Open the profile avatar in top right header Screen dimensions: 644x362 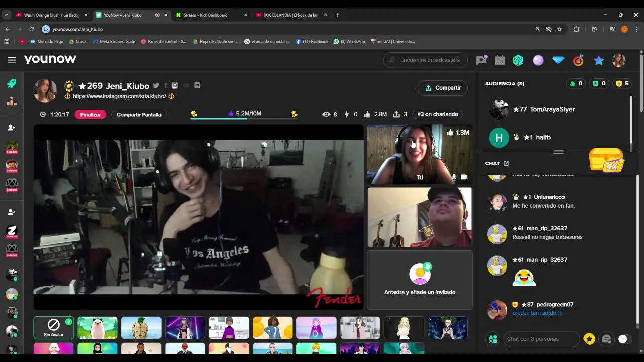[x=618, y=60]
